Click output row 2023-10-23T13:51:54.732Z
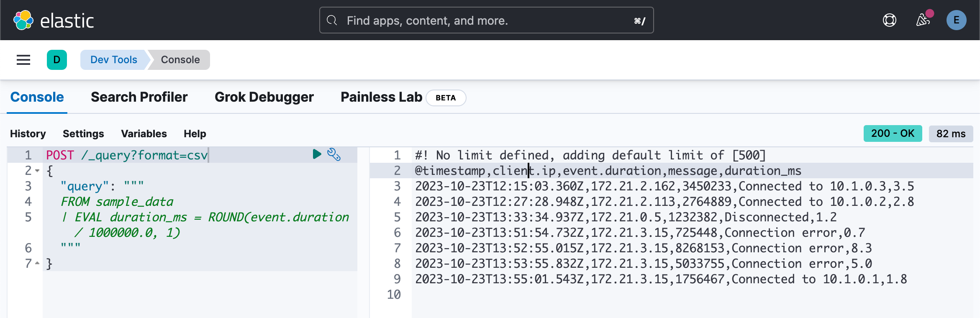The height and width of the screenshot is (318, 980). coord(640,233)
